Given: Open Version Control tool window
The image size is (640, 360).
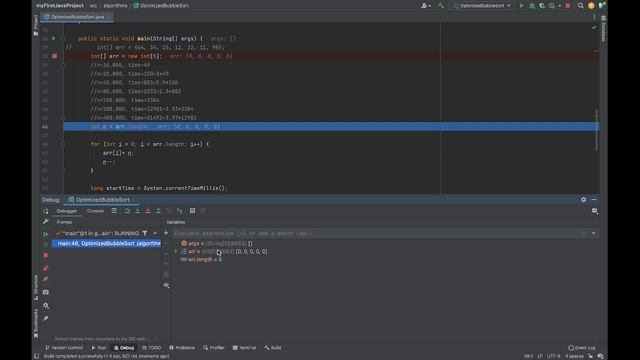Looking at the screenshot, I should click(64, 348).
